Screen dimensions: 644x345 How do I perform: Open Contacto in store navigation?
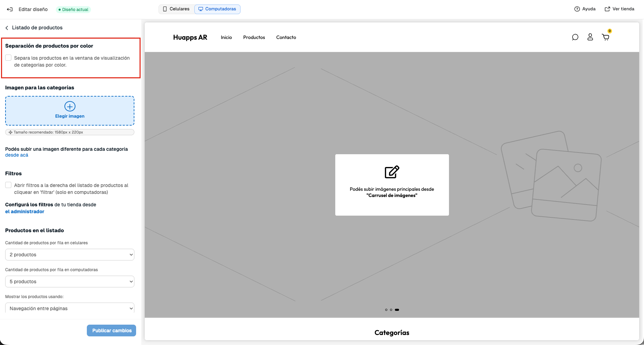pyautogui.click(x=286, y=37)
